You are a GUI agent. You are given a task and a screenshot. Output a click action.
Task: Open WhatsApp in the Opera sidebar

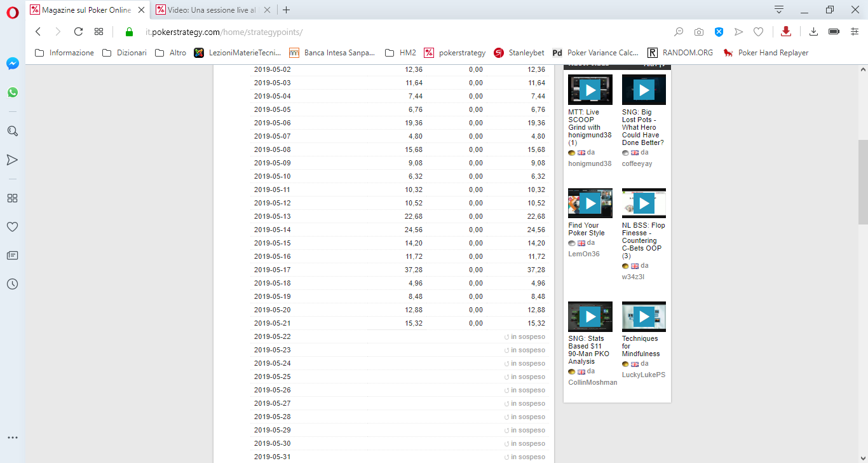(x=12, y=92)
